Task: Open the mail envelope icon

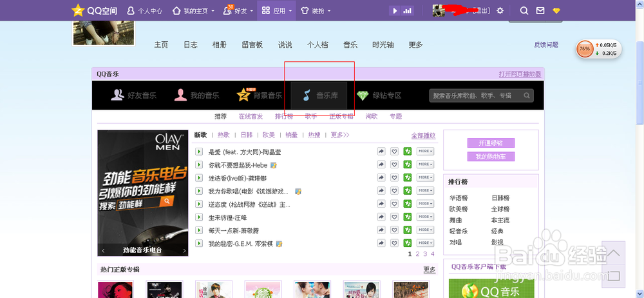Action: (540, 11)
